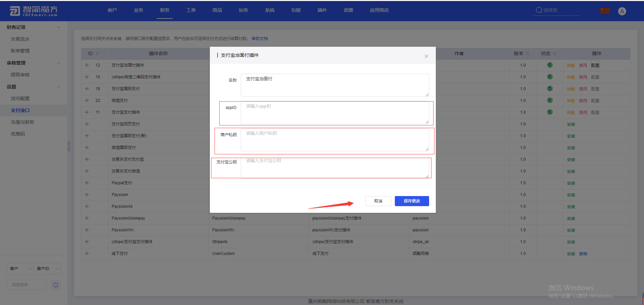Click drag handle of row ID 11

click(87, 112)
